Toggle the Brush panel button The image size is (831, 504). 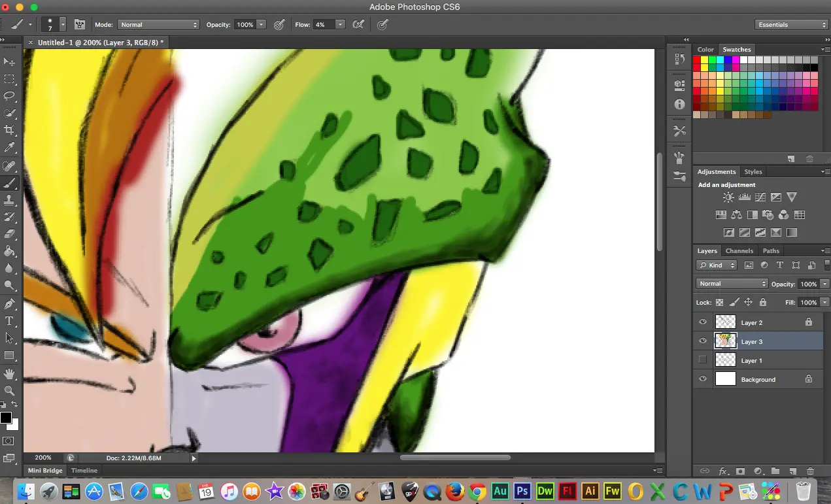click(80, 25)
